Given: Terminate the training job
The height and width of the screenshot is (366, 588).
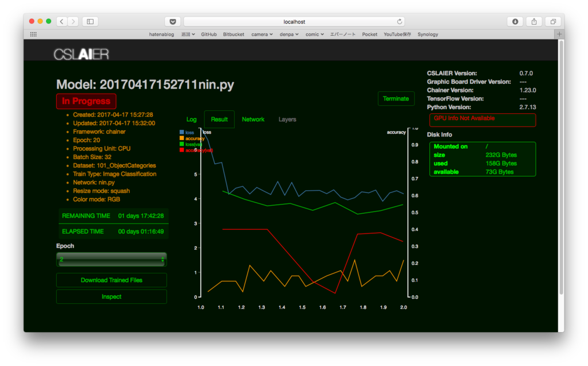Looking at the screenshot, I should [396, 99].
